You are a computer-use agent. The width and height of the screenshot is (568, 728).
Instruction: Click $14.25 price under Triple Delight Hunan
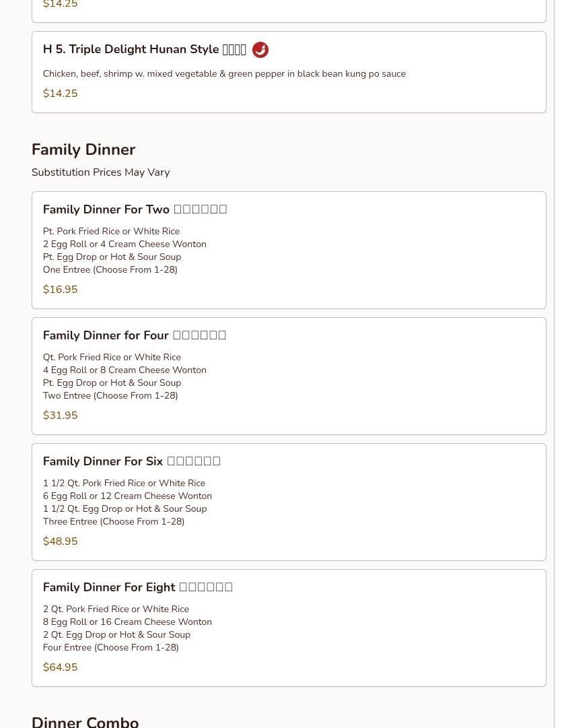click(61, 94)
